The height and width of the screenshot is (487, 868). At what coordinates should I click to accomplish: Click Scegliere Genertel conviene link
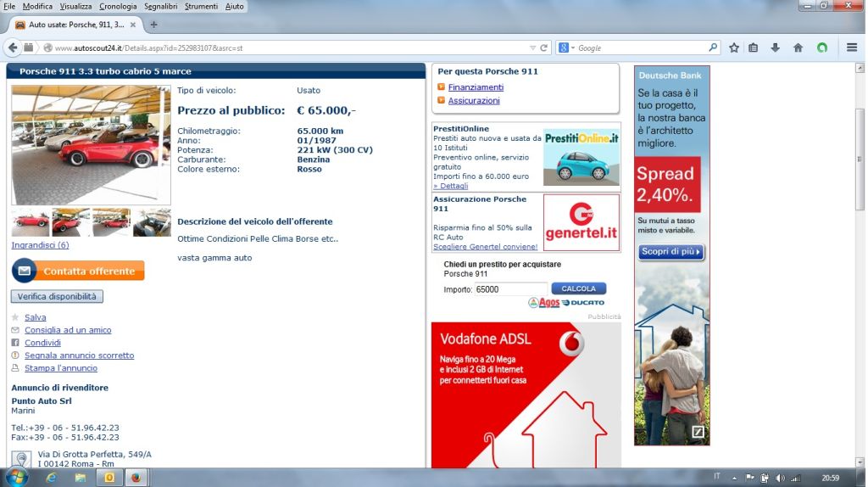point(486,247)
